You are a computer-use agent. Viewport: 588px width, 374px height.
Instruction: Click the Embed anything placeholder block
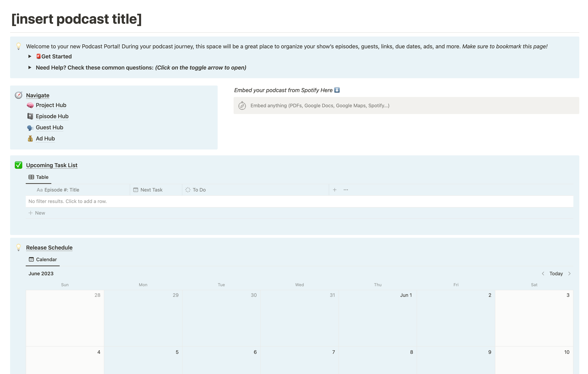click(x=406, y=105)
